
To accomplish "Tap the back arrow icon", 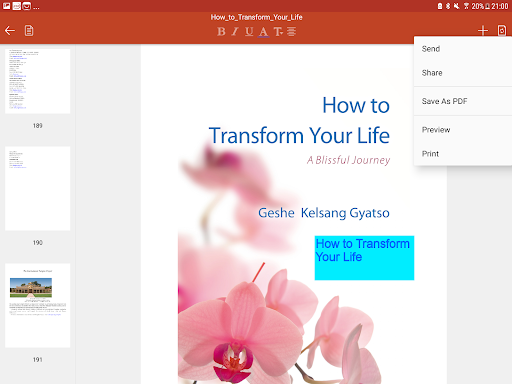I will click(10, 31).
